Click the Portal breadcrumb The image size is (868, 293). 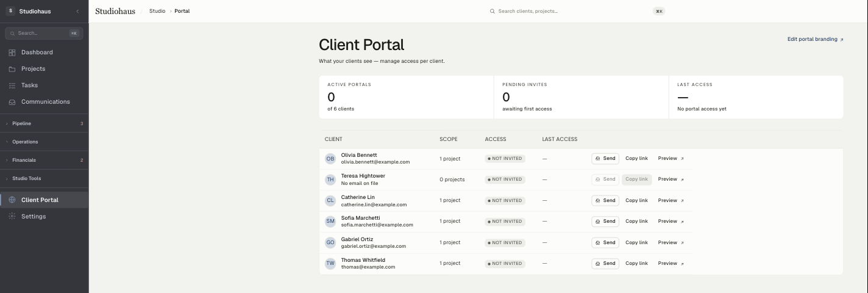182,11
